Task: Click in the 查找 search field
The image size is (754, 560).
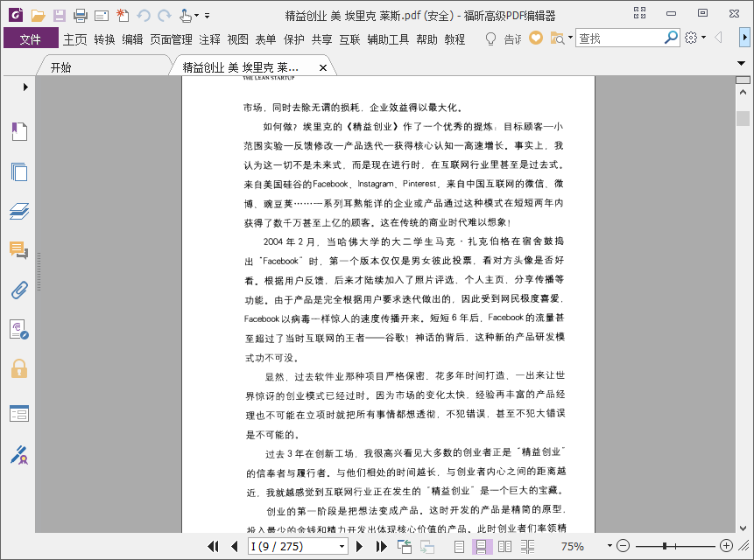Action: click(619, 38)
